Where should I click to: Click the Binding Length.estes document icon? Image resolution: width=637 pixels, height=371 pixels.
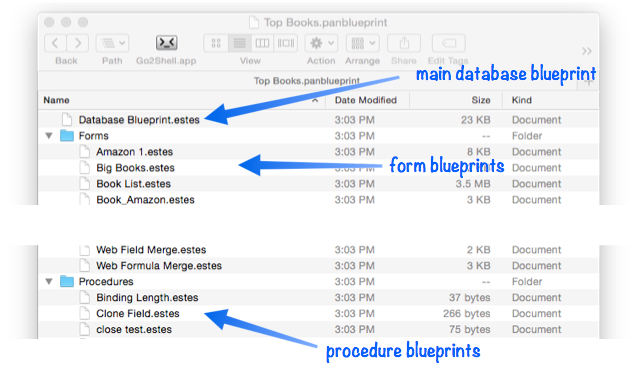[84, 297]
